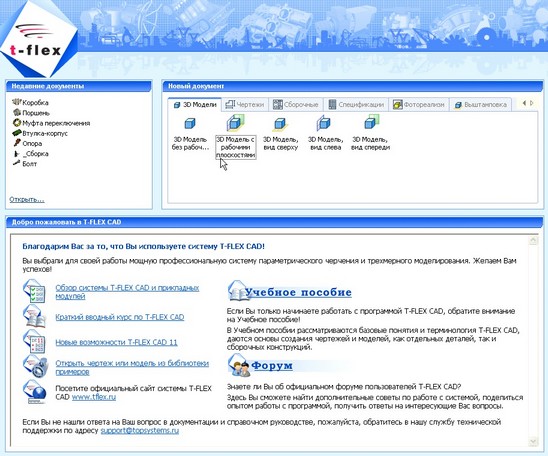Click the support@topsystems.ru email link
This screenshot has width=548, height=456.
tap(140, 430)
